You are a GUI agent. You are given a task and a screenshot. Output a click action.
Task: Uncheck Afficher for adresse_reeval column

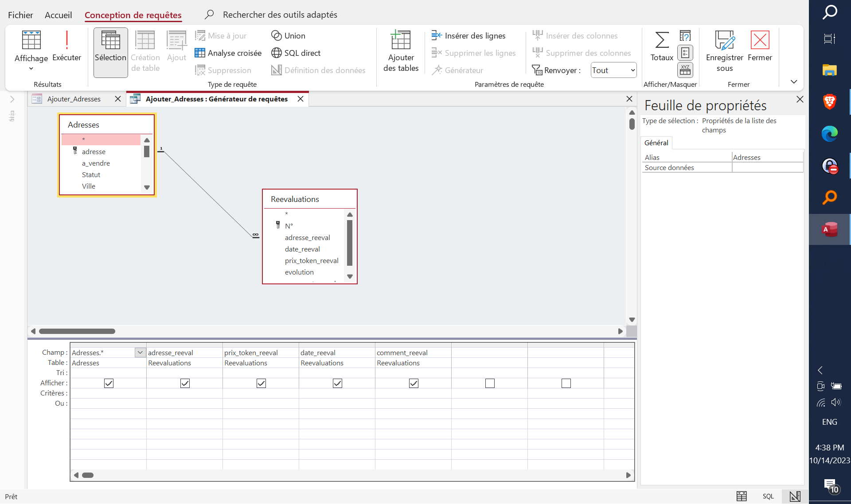point(185,383)
